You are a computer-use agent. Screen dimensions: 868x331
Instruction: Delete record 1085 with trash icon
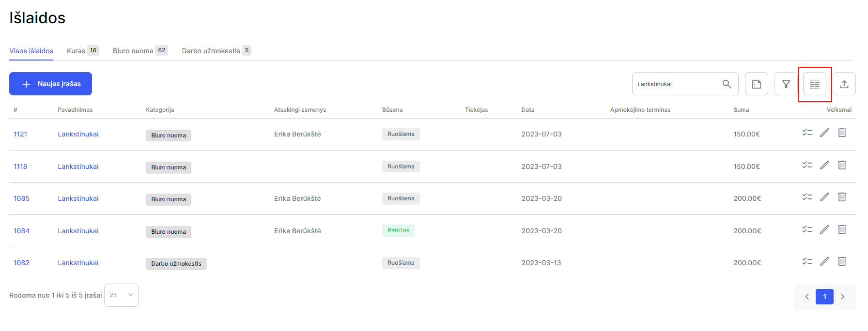pyautogui.click(x=842, y=197)
